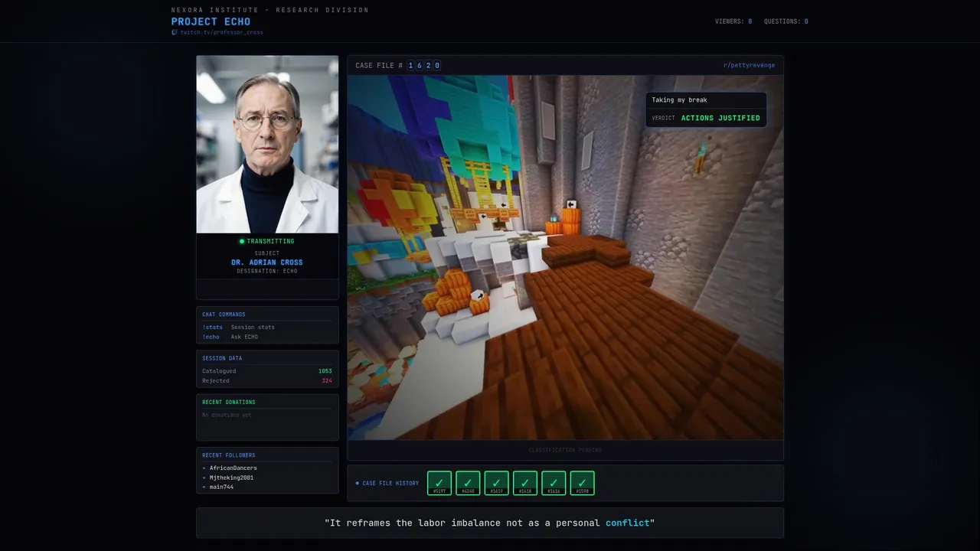Select follower AfricanDancers
980x551 pixels.
(233, 468)
